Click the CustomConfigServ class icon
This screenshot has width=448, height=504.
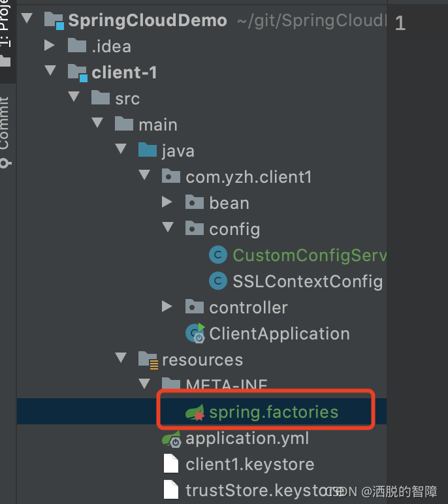click(x=218, y=255)
